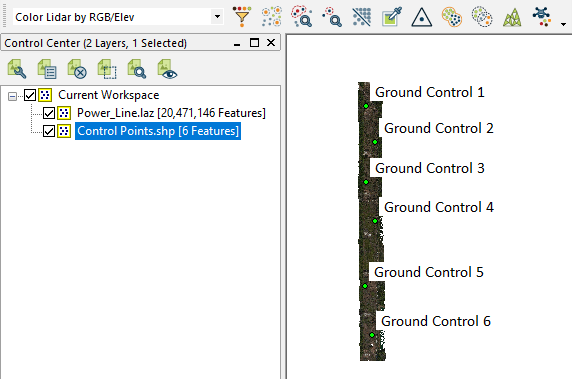This screenshot has width=572, height=379.
Task: Click the Ground Control 3 label
Action: 430,168
